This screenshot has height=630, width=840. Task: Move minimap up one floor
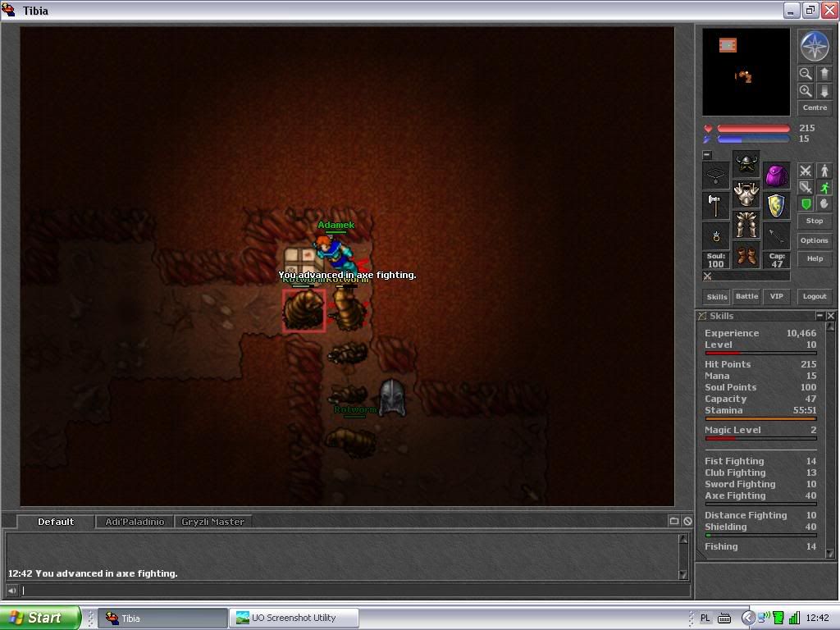point(824,73)
